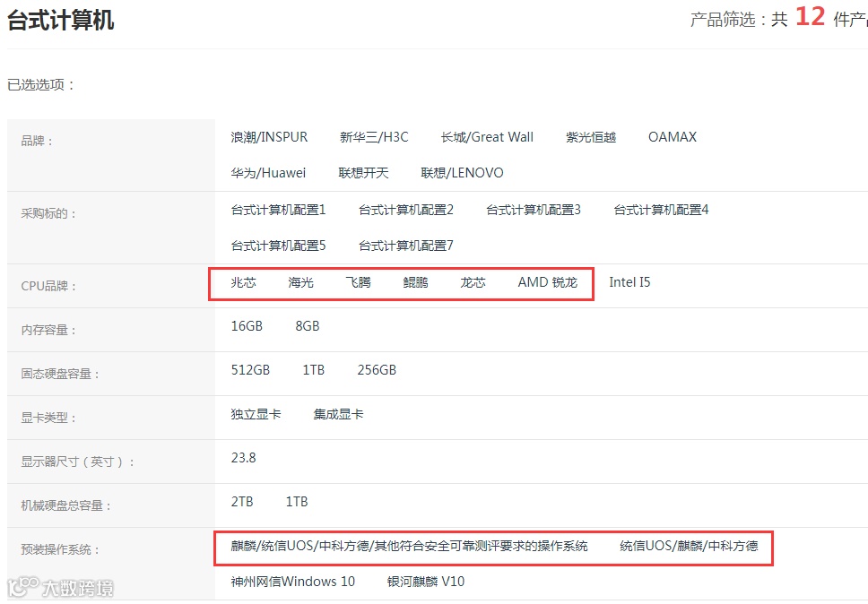Choose 23.8 inch display size

coord(244,458)
